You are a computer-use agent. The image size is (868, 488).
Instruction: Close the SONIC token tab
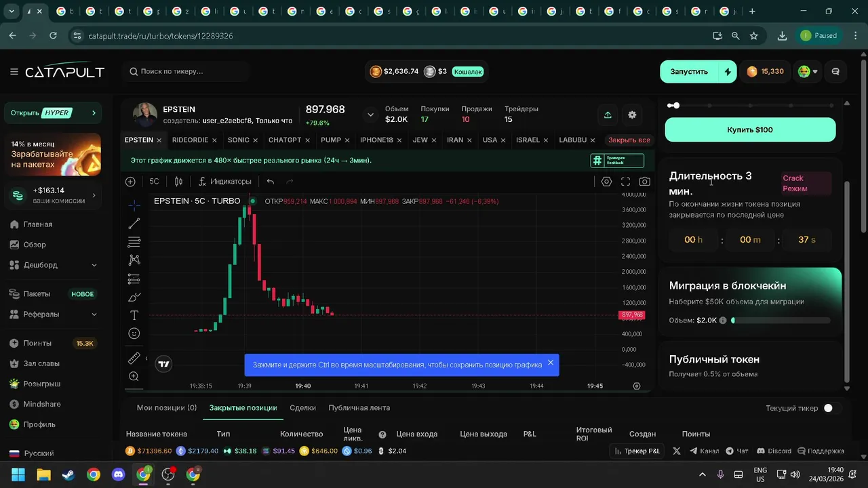pyautogui.click(x=256, y=140)
